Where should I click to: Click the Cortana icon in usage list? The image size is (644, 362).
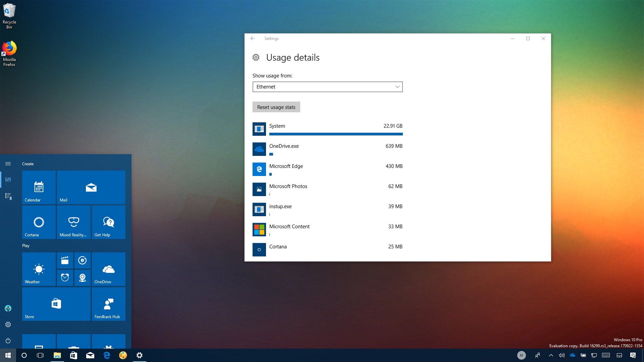(x=259, y=250)
